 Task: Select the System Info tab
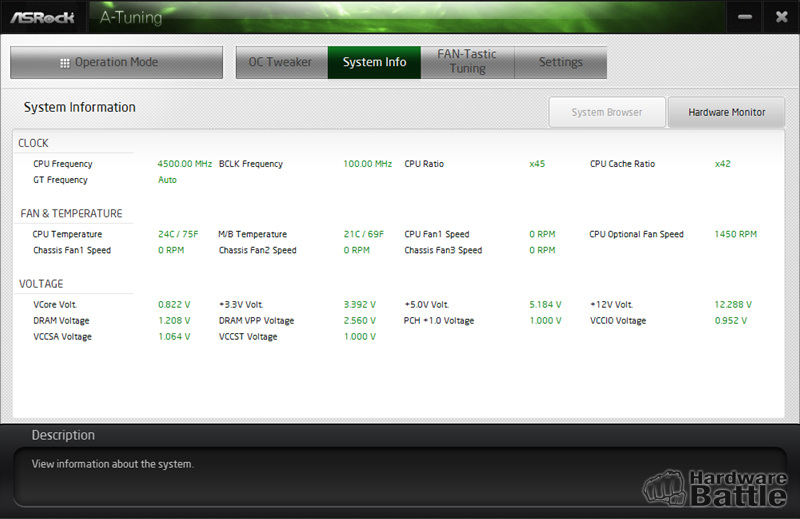[374, 62]
